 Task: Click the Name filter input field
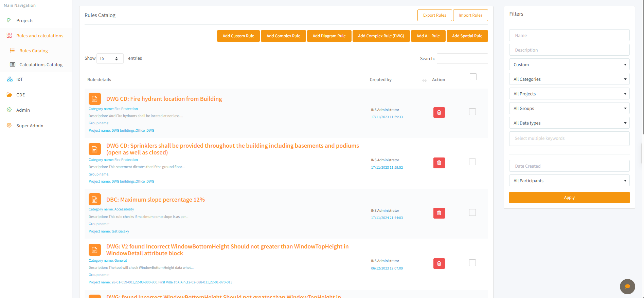point(569,35)
